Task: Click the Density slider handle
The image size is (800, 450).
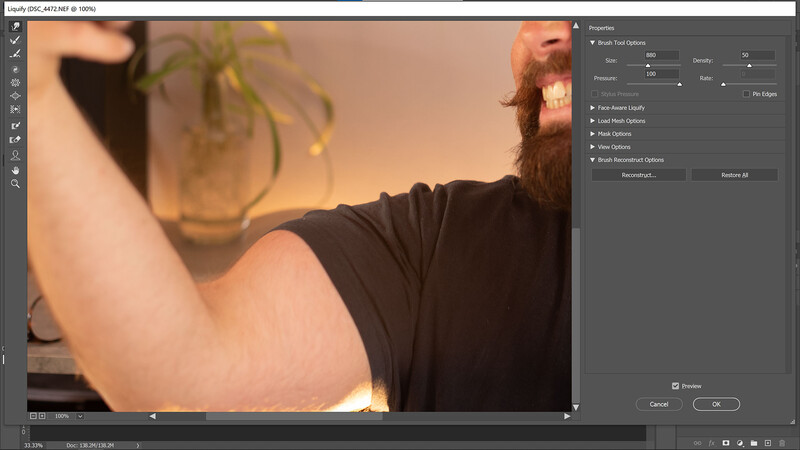Action: coord(749,66)
